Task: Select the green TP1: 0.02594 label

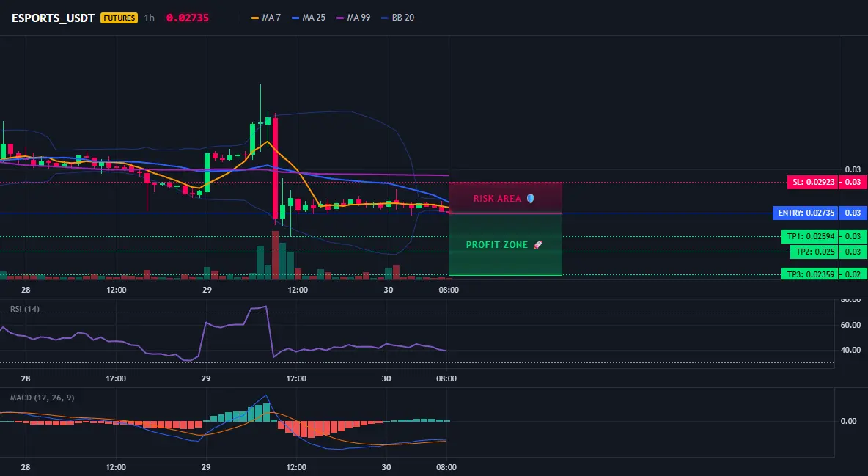Action: click(810, 236)
